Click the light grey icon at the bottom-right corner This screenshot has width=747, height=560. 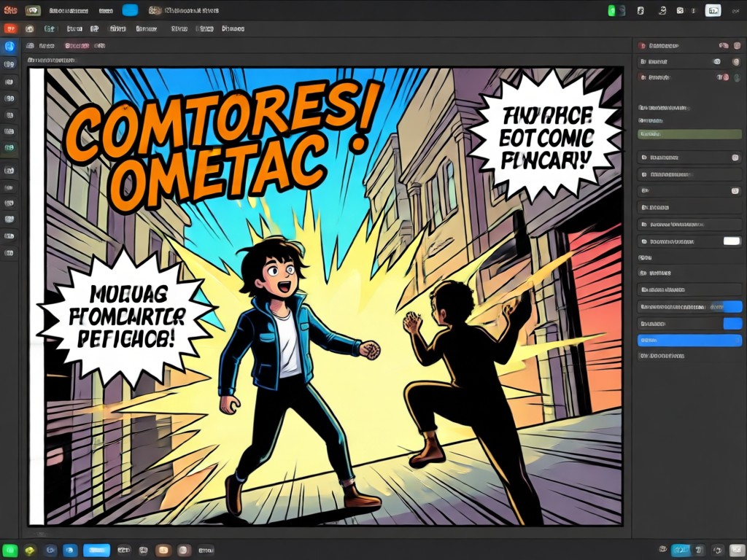[737, 550]
